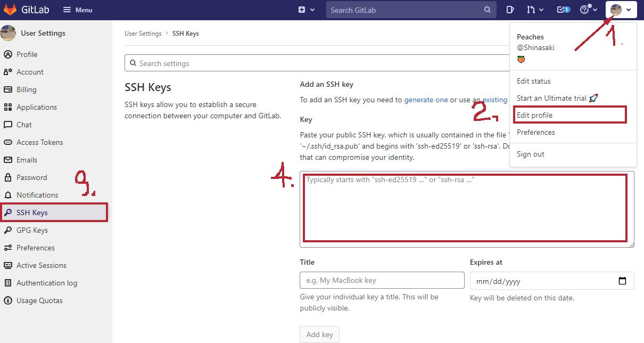Click the Chat bubble icon
Screen dimensions: 644x343
[x=7, y=125]
